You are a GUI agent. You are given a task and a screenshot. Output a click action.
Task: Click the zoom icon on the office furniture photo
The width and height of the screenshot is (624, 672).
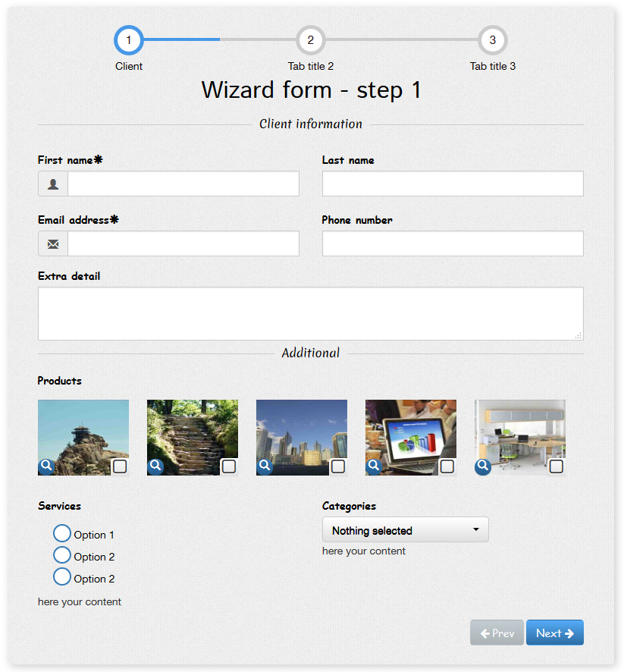483,465
